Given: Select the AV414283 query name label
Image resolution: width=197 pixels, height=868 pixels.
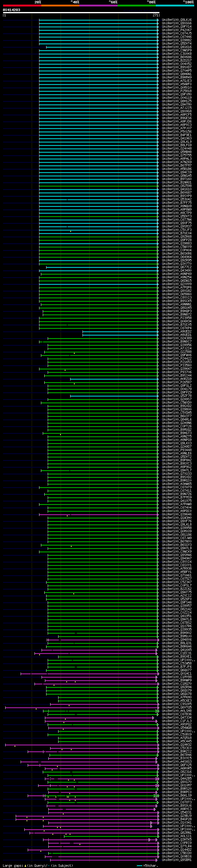Looking at the screenshot, I should coord(11,10).
